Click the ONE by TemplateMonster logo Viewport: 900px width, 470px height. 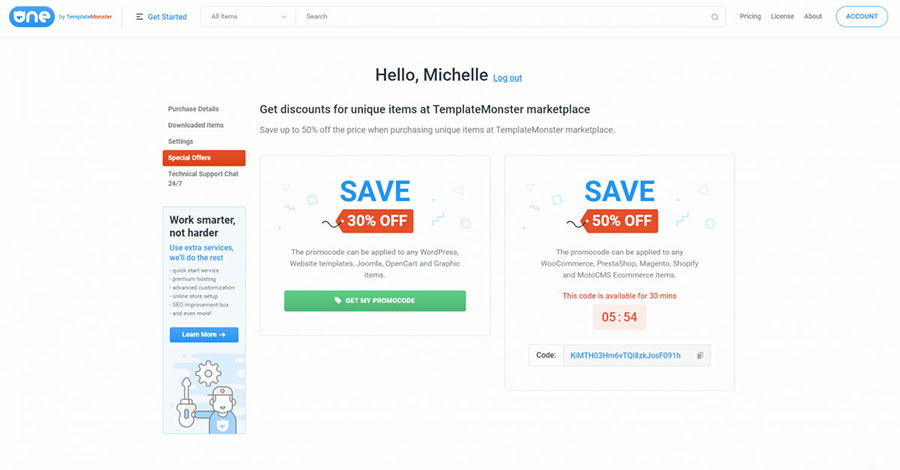tap(60, 17)
